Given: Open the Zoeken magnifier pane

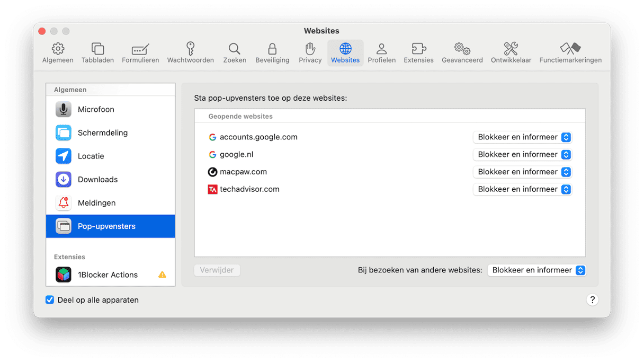Looking at the screenshot, I should point(235,53).
